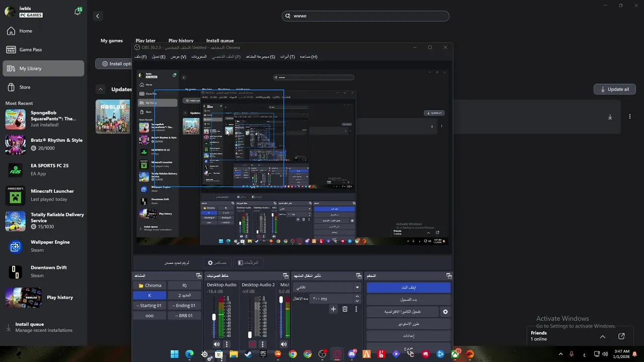Select the -- BRB 01 scene in OBS
The width and height of the screenshot is (644, 362).
pos(185,316)
